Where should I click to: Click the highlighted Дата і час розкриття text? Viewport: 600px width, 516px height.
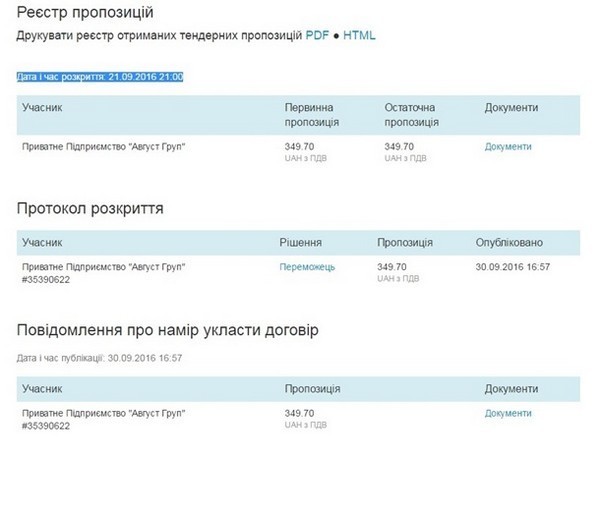click(x=99, y=76)
